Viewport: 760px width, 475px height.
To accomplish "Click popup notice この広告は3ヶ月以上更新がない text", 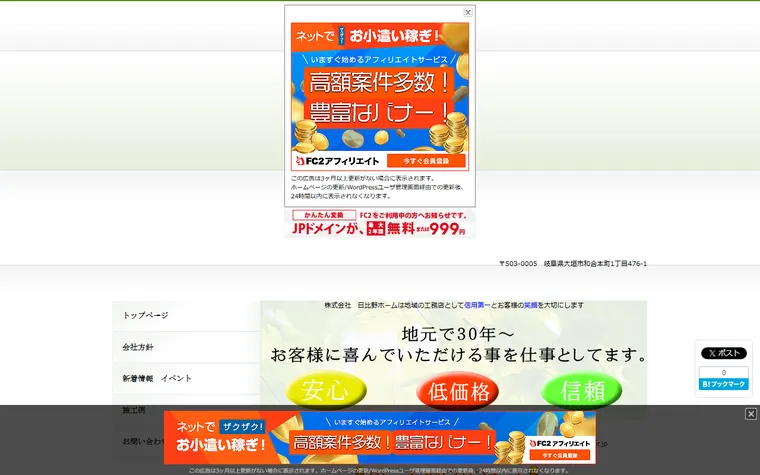I will pos(363,178).
